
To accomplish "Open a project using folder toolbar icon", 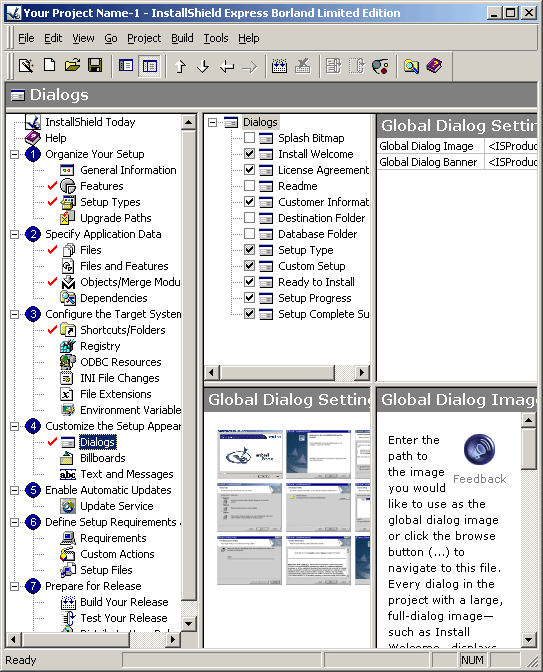I will click(x=72, y=66).
